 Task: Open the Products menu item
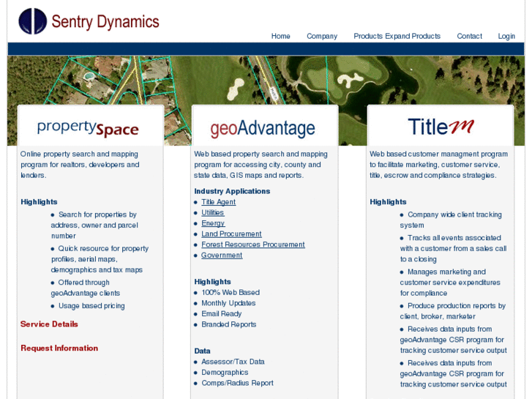pyautogui.click(x=368, y=36)
